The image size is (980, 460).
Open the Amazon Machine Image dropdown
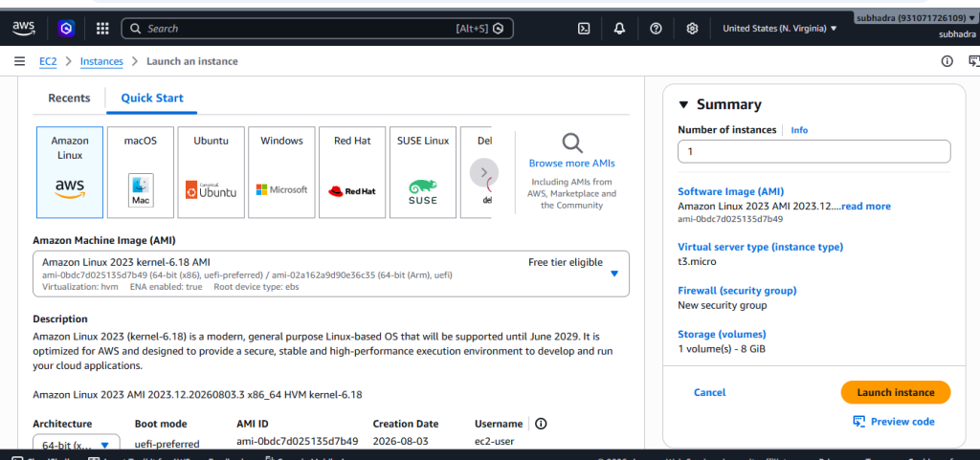[x=331, y=274]
